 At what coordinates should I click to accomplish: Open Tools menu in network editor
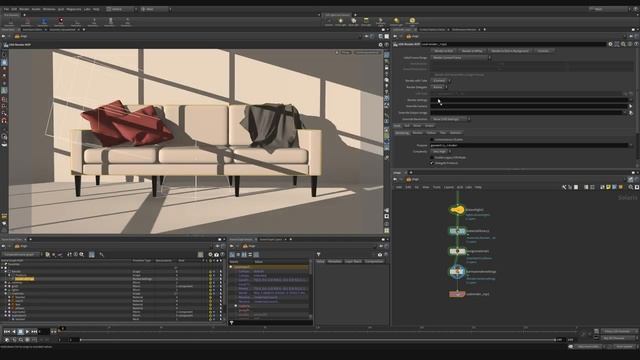[437, 187]
